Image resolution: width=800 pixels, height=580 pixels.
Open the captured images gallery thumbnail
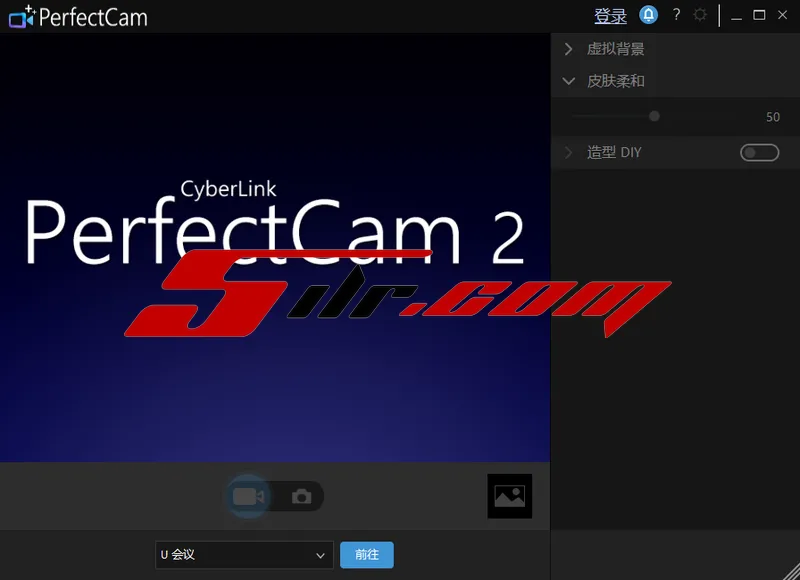pos(510,496)
